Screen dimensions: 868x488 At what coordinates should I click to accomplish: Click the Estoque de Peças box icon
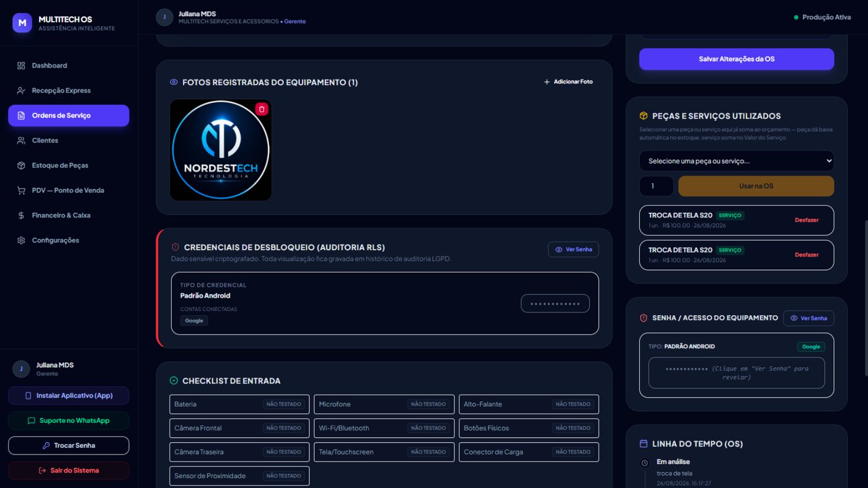pyautogui.click(x=21, y=166)
